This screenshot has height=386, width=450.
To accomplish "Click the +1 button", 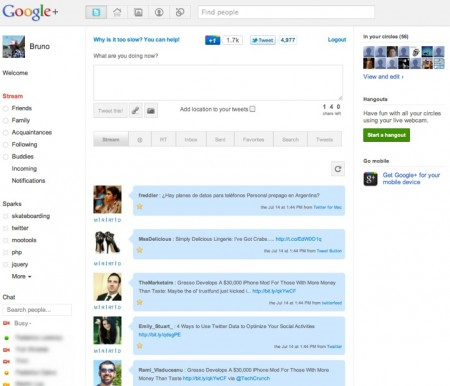I will (212, 40).
